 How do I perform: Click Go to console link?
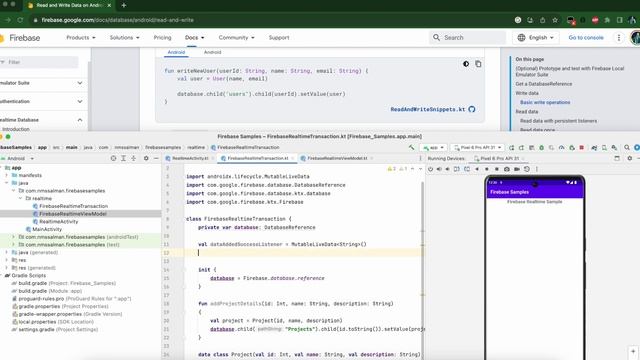(x=586, y=38)
